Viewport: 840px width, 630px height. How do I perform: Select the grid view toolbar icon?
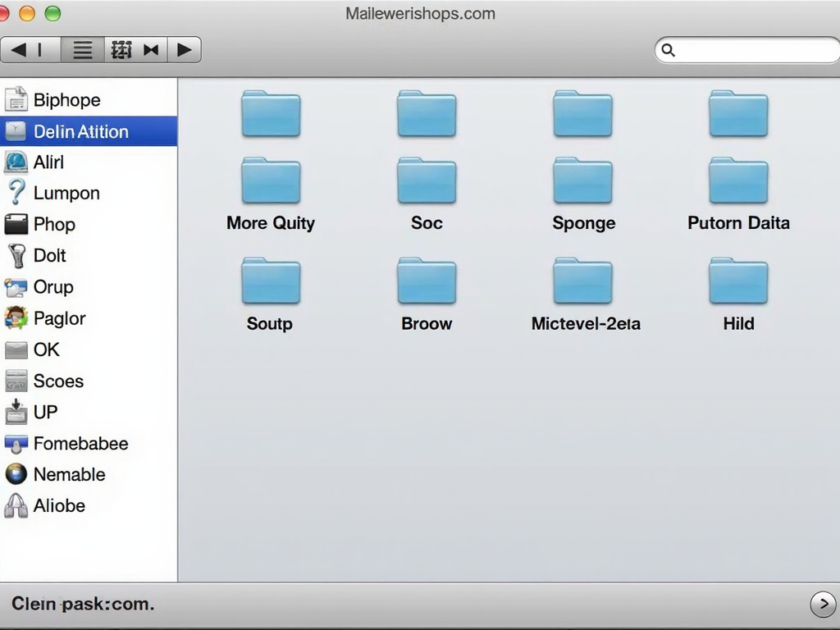[x=121, y=50]
